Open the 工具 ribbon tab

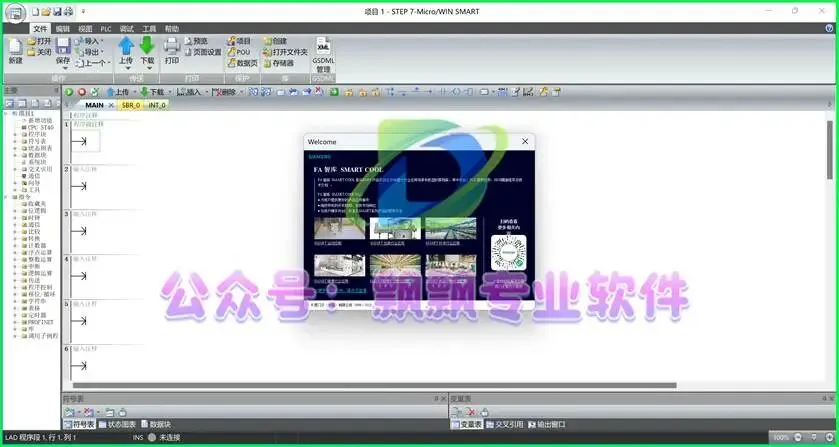tap(149, 29)
